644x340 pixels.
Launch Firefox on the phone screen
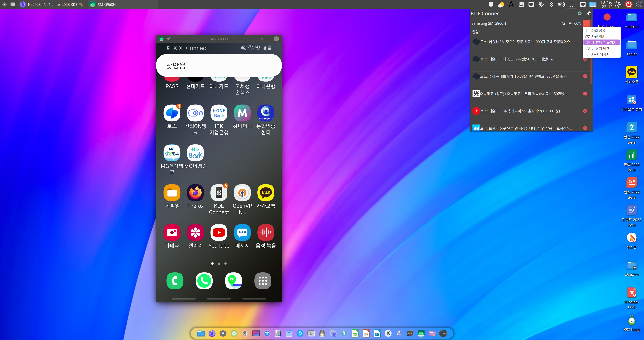coord(195,193)
